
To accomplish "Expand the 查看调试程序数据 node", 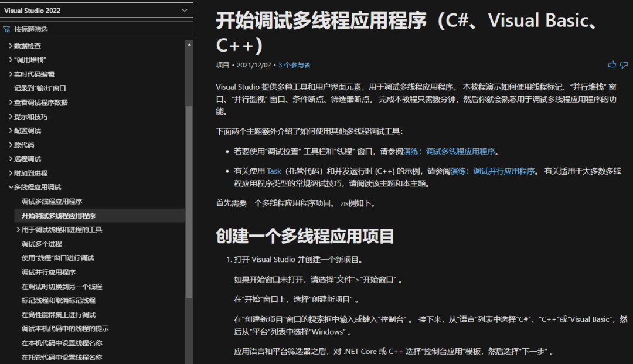I will (11, 103).
